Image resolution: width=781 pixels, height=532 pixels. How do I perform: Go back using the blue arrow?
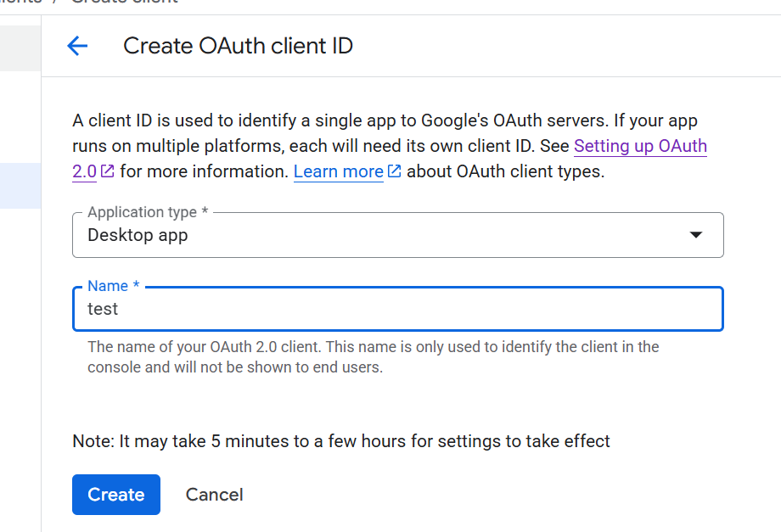[77, 46]
